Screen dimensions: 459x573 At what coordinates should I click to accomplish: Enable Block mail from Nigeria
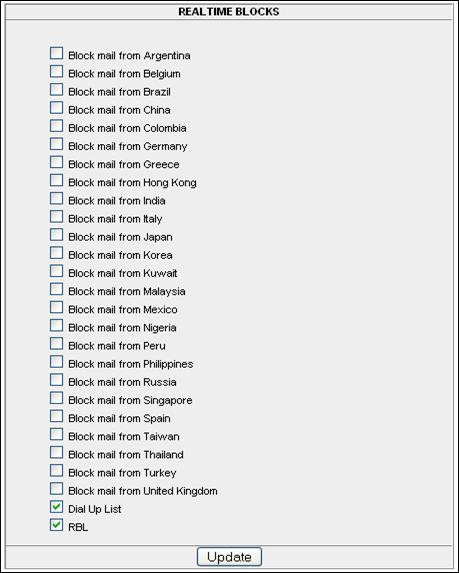pos(56,325)
